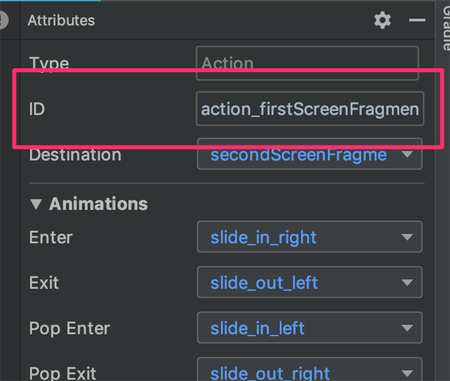Click the slide_out_left value
Viewport: 450px width, 381px height.
coord(264,283)
